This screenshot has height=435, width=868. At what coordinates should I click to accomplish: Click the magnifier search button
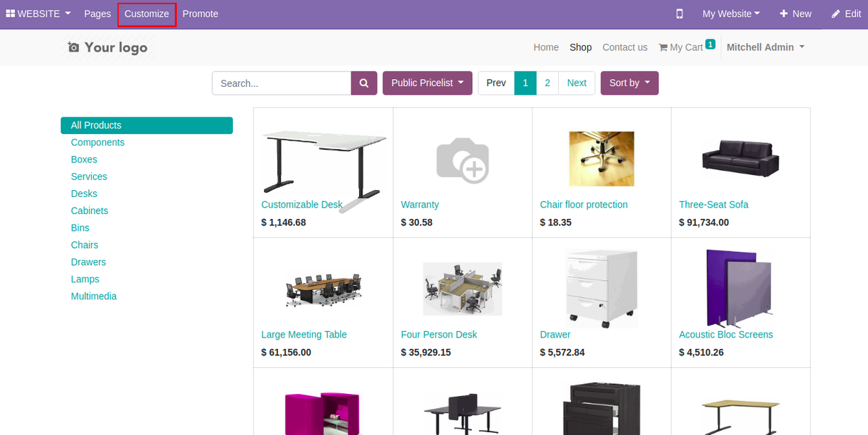coord(364,83)
